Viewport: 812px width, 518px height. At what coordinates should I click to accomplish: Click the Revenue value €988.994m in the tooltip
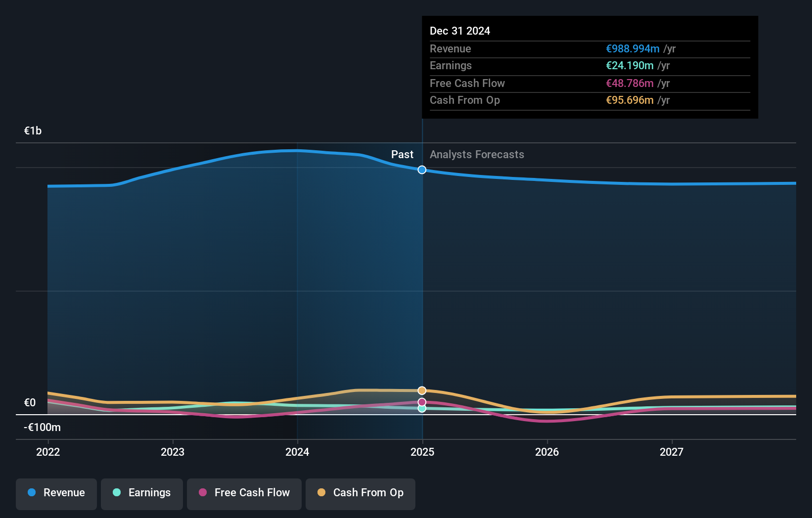(x=633, y=48)
